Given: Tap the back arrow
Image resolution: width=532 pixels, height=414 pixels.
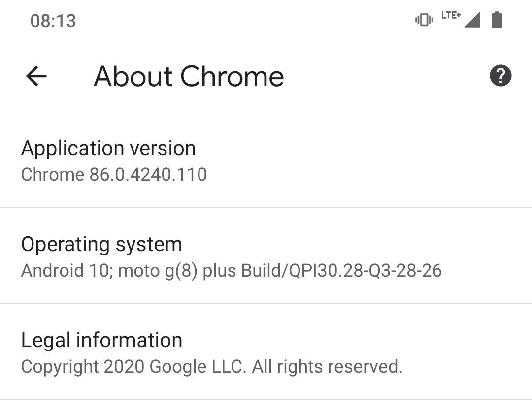Looking at the screenshot, I should (36, 76).
